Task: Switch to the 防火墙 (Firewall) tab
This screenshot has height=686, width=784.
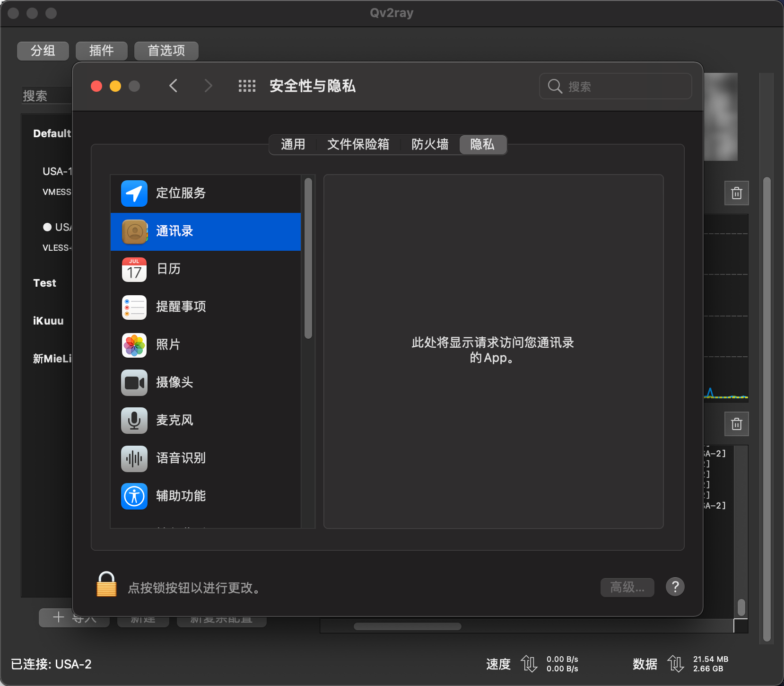Action: coord(430,144)
